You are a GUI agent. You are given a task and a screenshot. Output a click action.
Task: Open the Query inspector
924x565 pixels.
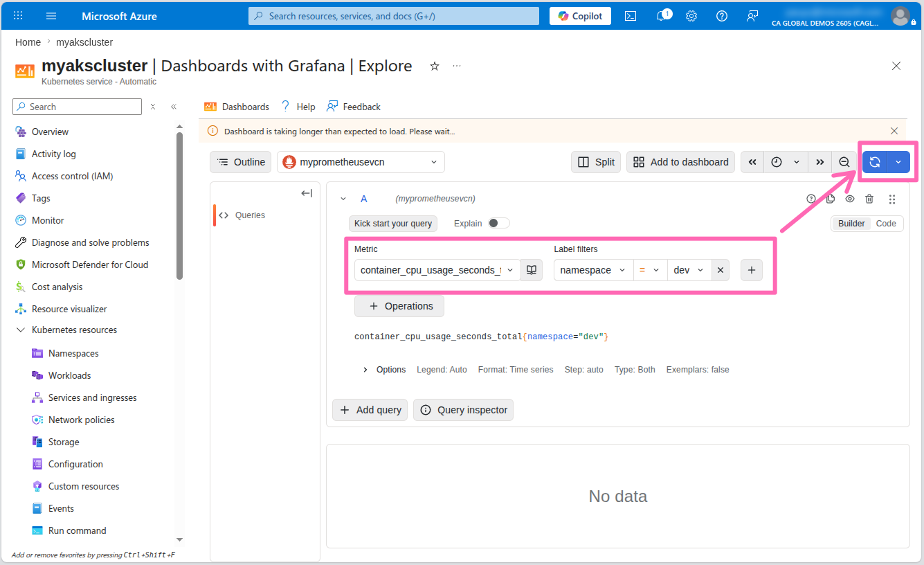[x=463, y=410]
